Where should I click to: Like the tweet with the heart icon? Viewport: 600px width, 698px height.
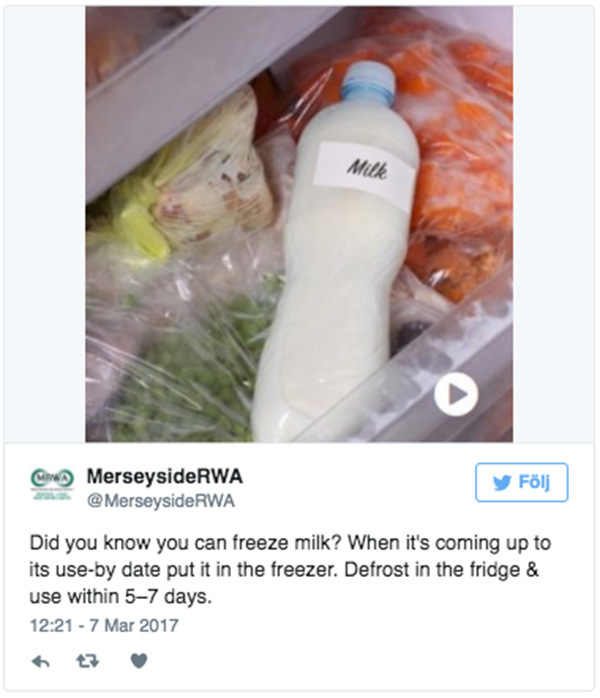pos(139,661)
